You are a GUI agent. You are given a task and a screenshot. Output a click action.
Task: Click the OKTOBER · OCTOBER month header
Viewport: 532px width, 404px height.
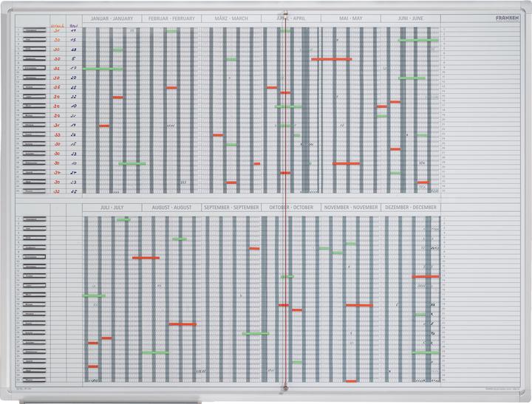coord(291,208)
